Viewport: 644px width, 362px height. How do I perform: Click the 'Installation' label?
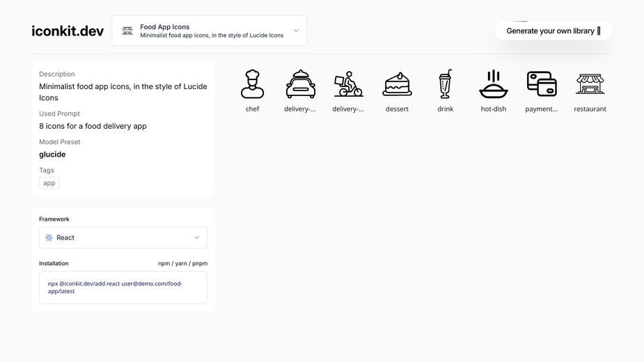54,263
